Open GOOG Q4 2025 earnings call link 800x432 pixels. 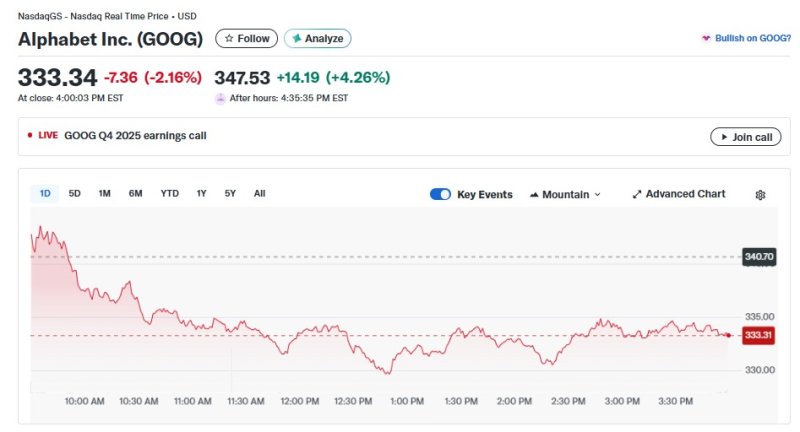[x=135, y=136]
